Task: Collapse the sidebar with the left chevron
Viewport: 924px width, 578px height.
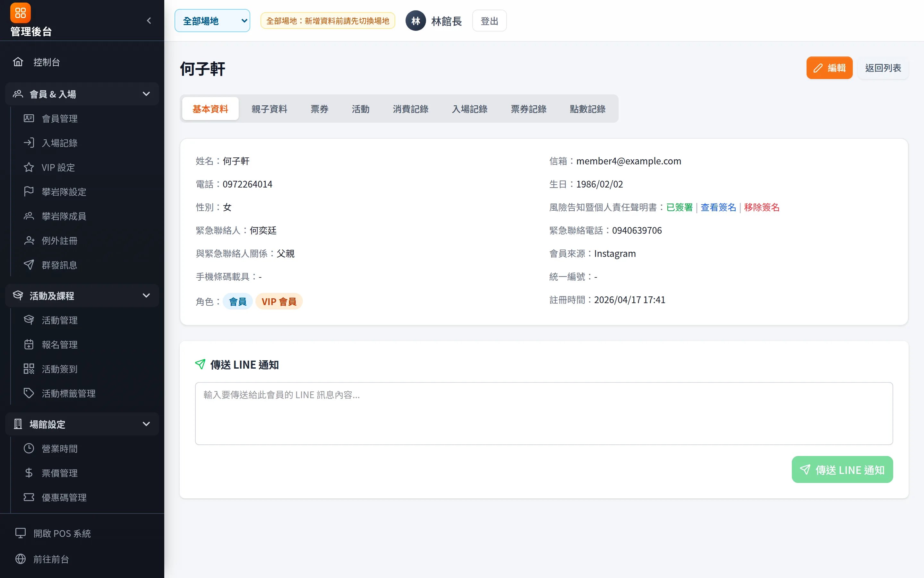Action: [x=149, y=21]
